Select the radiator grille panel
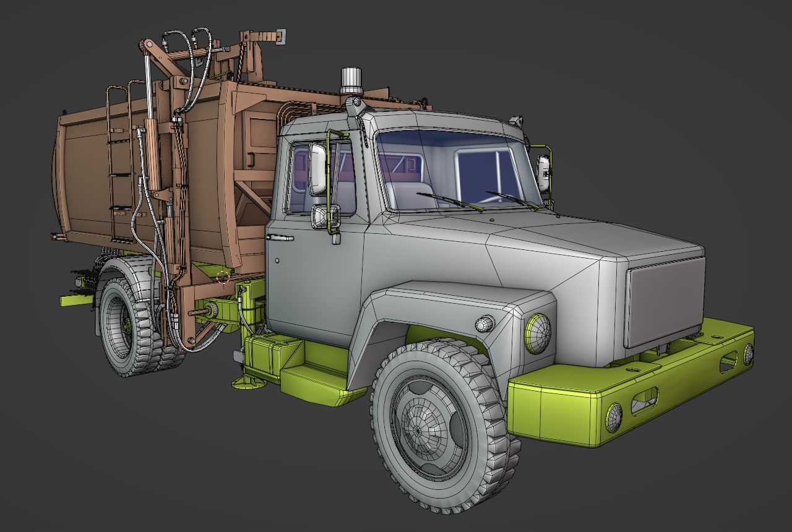The width and height of the screenshot is (792, 532). [x=665, y=302]
